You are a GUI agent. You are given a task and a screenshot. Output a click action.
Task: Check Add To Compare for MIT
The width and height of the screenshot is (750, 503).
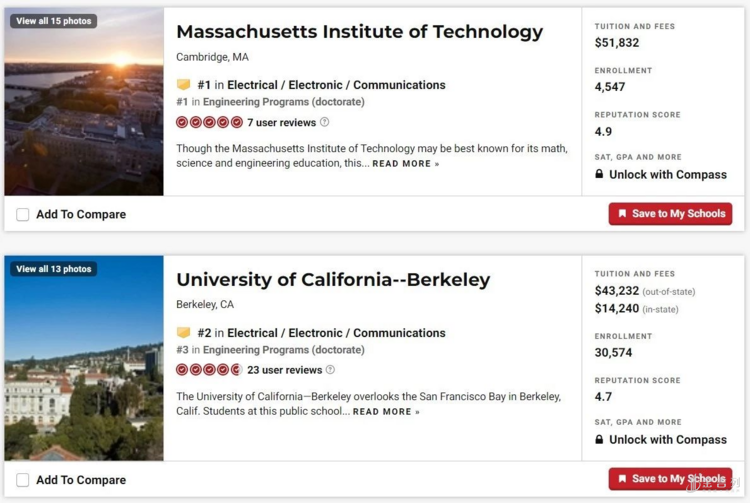[x=23, y=214]
